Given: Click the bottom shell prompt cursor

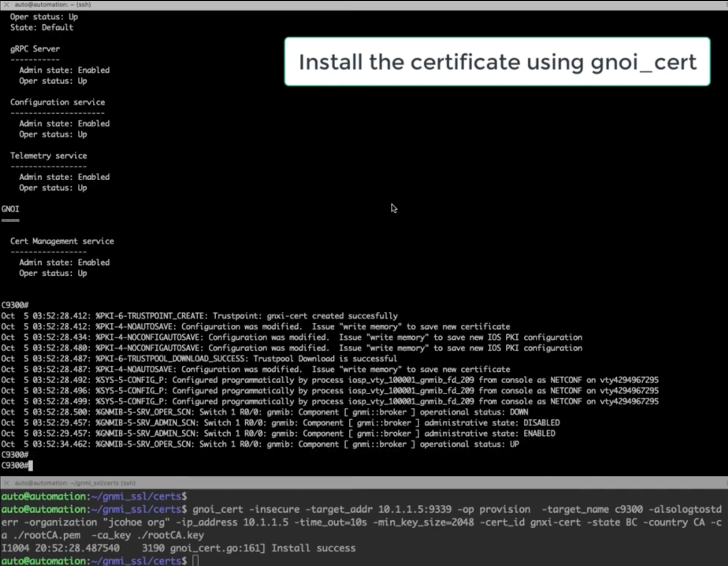Looking at the screenshot, I should click(x=195, y=560).
